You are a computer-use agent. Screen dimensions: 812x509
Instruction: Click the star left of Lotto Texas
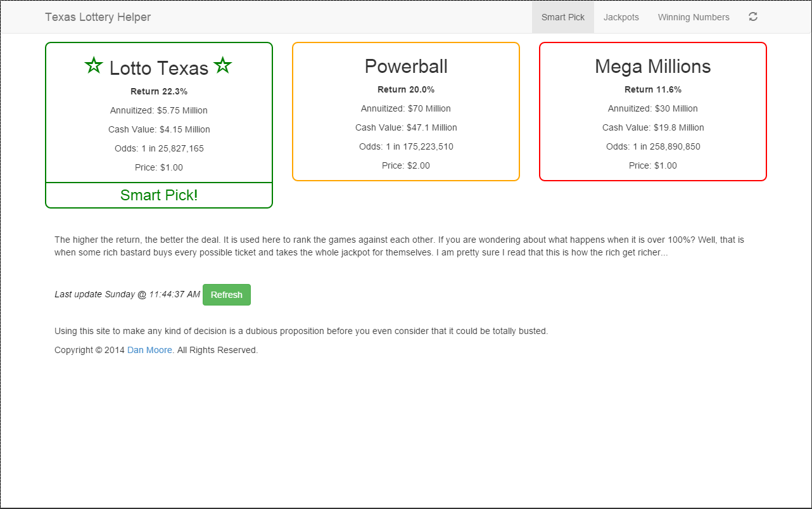point(94,65)
